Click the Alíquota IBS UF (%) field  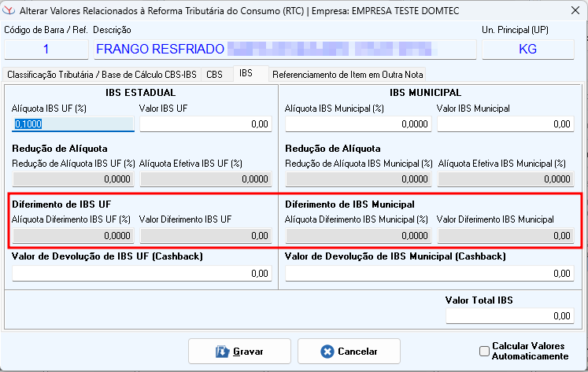click(73, 123)
